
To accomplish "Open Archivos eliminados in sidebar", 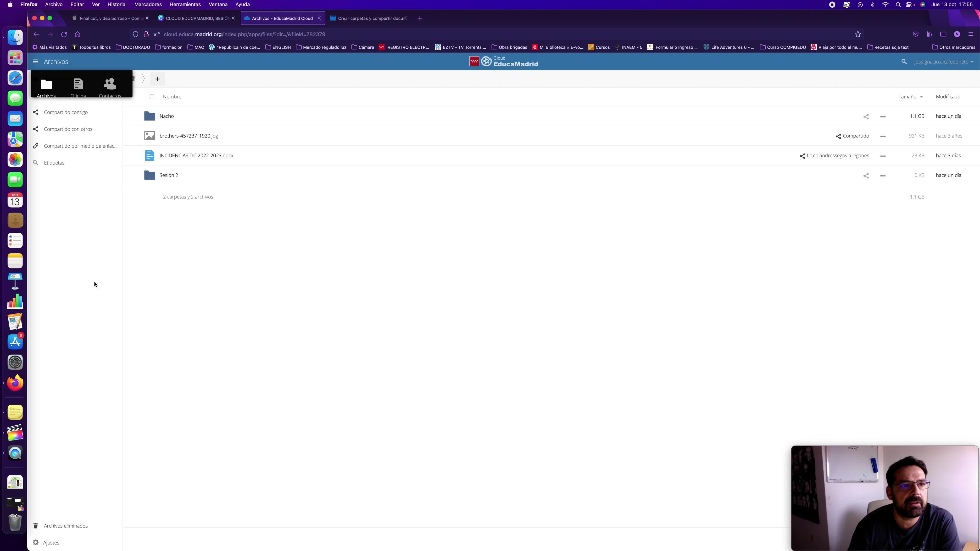I will pos(65,525).
